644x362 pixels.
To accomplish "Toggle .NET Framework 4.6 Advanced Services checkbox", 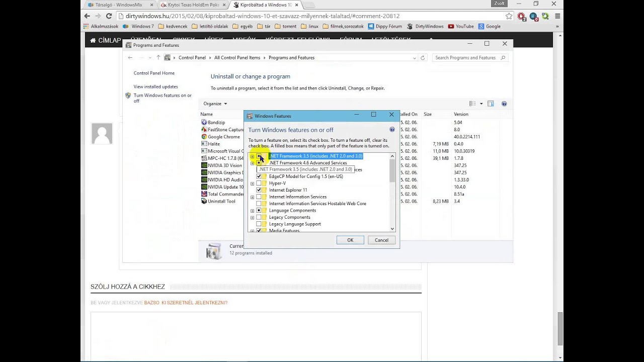I will click(x=259, y=163).
